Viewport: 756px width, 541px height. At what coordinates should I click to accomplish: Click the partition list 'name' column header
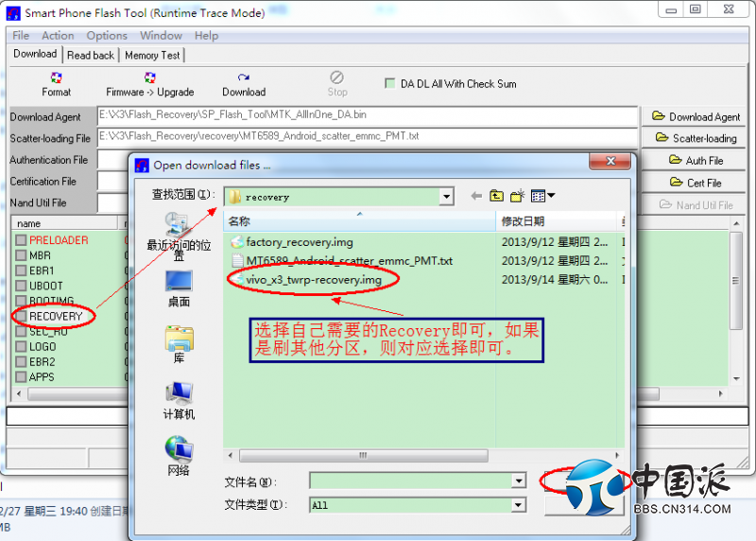coord(65,223)
